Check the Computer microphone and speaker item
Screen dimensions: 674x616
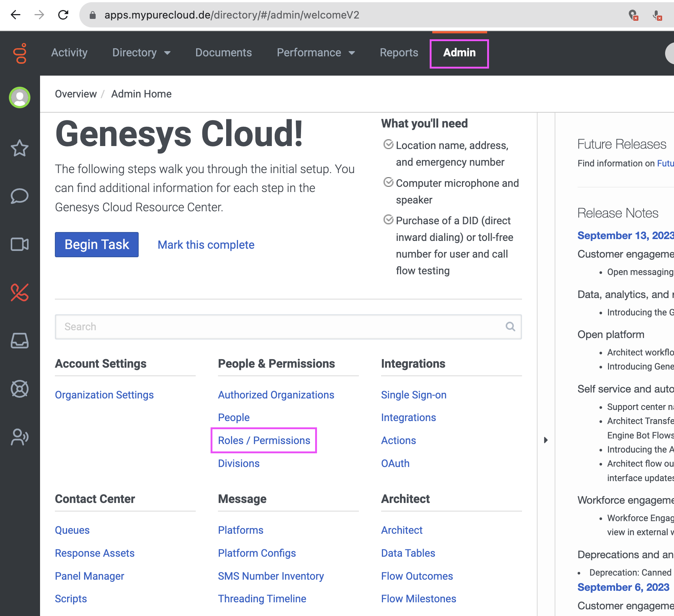click(388, 182)
